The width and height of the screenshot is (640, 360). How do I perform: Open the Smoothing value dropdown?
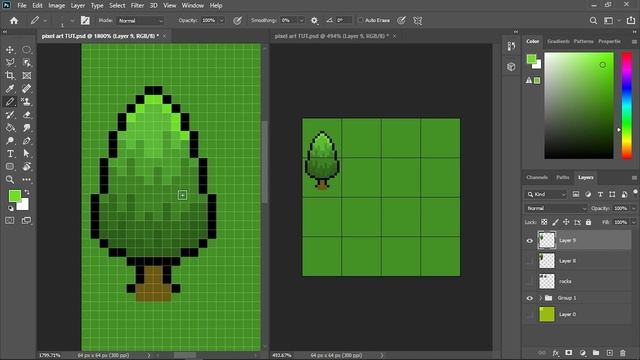[x=302, y=20]
